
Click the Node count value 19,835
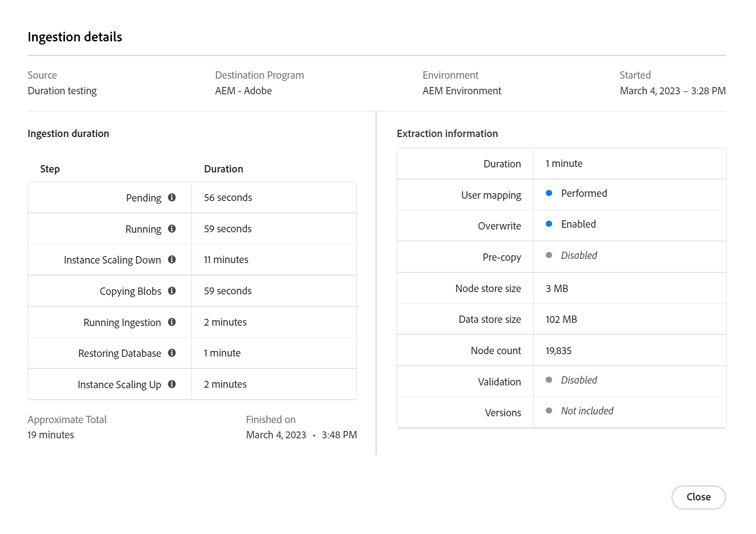[x=559, y=350]
